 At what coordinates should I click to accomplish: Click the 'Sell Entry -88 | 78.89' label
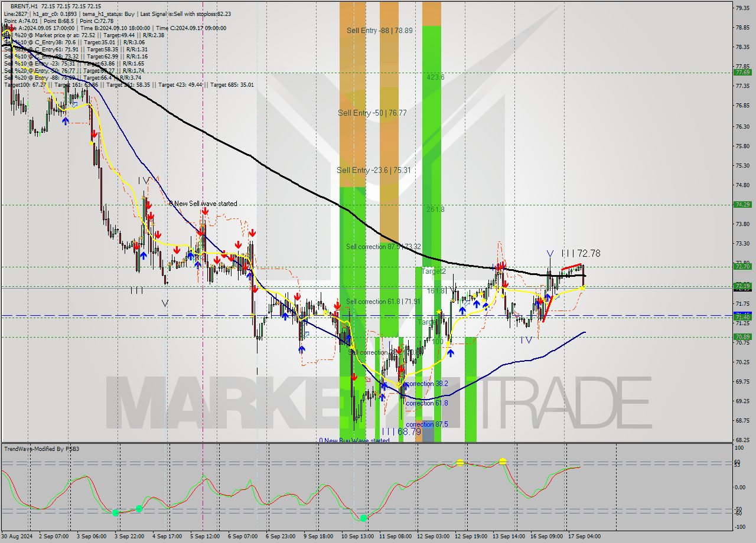point(380,30)
